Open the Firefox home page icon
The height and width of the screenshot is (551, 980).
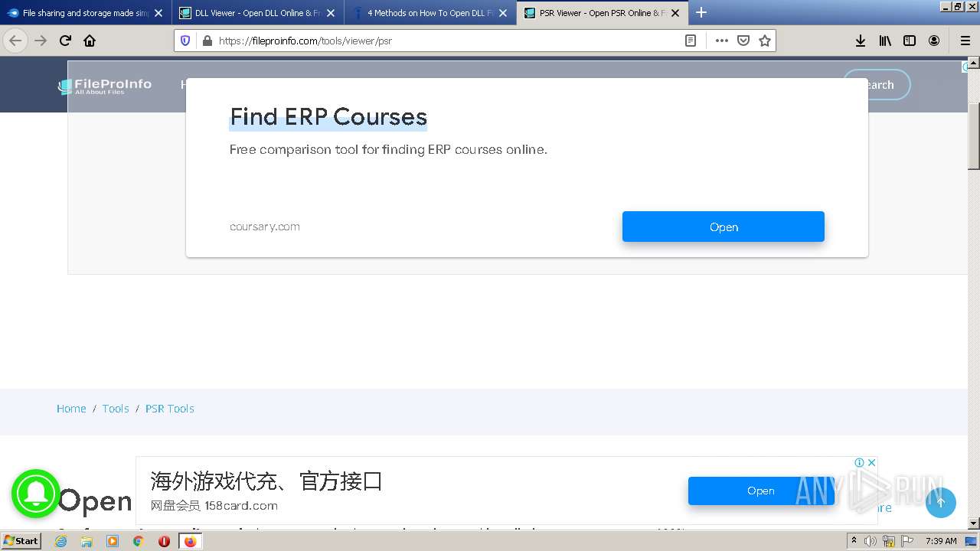pos(90,41)
